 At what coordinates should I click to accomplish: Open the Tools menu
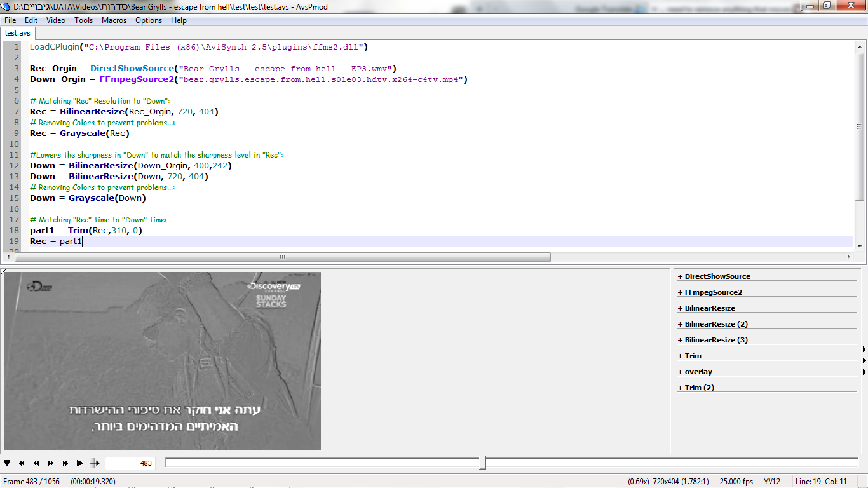tap(83, 20)
